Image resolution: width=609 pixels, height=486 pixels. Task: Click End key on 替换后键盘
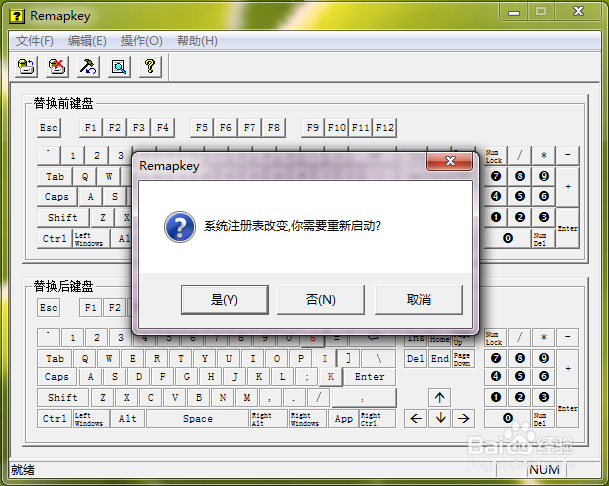[x=440, y=359]
